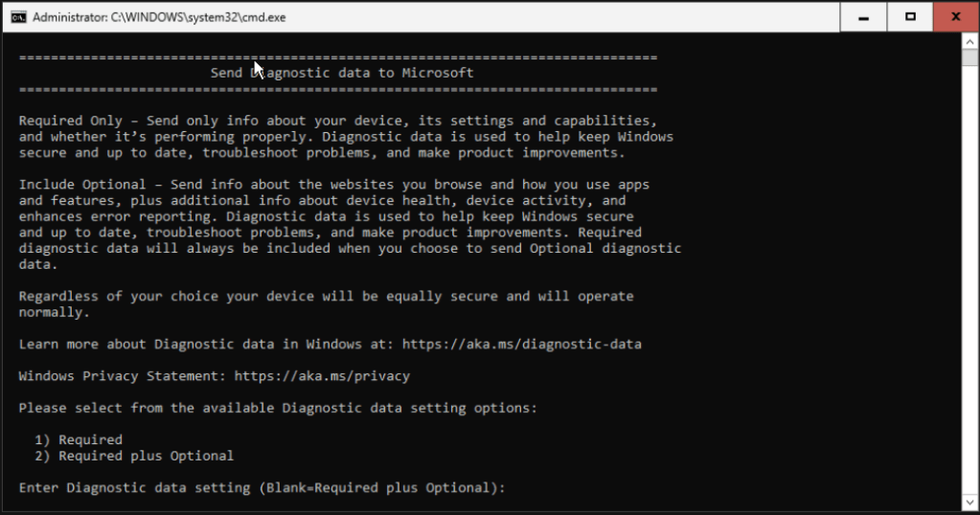The width and height of the screenshot is (980, 515).
Task: Select the "2) Required plus Optional" line
Action: coord(134,456)
